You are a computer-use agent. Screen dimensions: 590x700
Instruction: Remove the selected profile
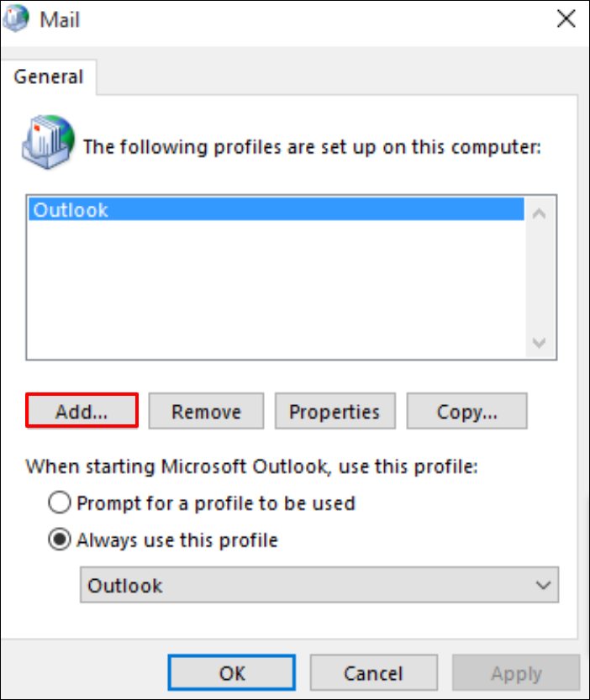click(x=206, y=412)
